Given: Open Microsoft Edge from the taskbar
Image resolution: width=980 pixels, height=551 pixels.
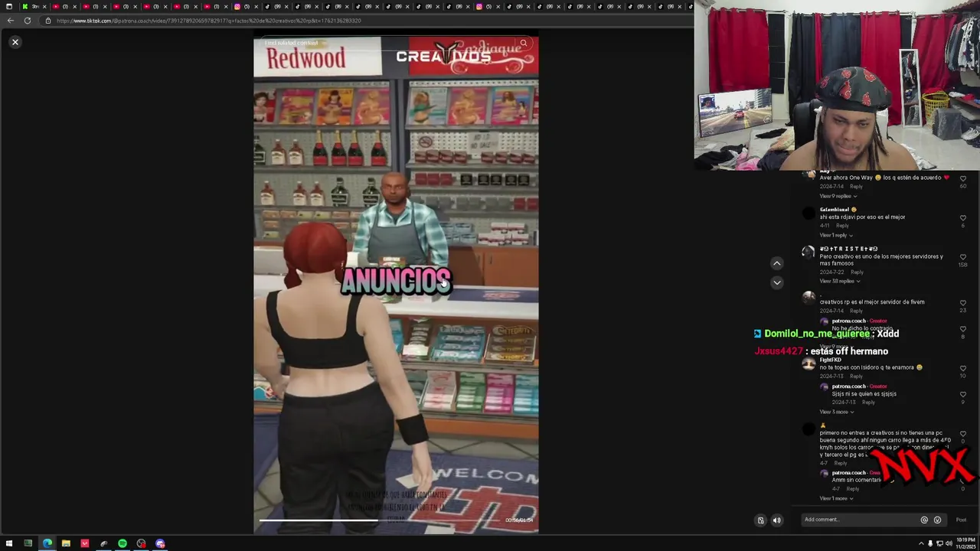Looking at the screenshot, I should click(x=47, y=544).
